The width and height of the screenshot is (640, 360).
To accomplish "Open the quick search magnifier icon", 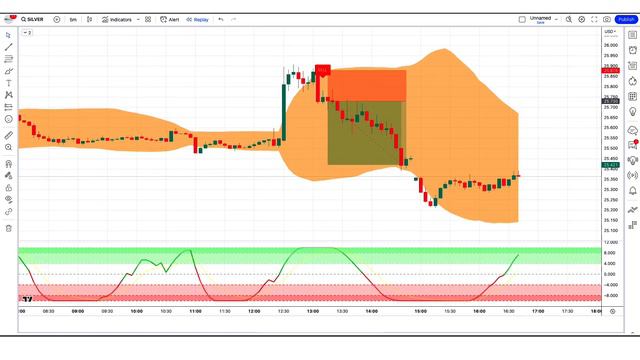I will point(569,20).
